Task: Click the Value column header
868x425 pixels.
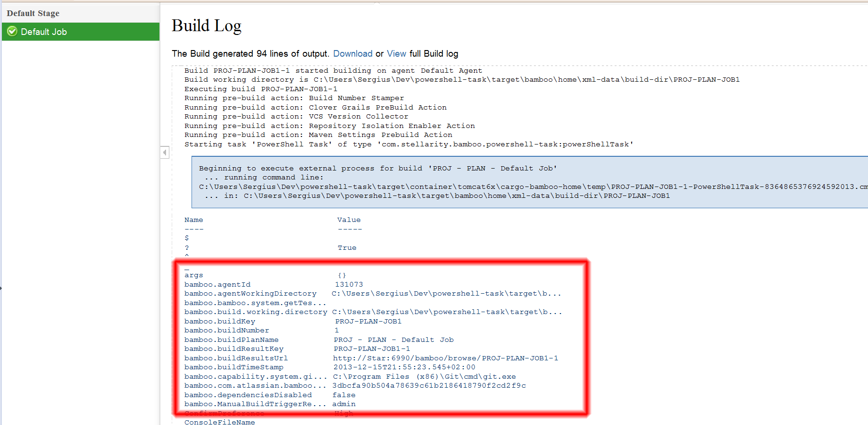Action: pos(349,220)
